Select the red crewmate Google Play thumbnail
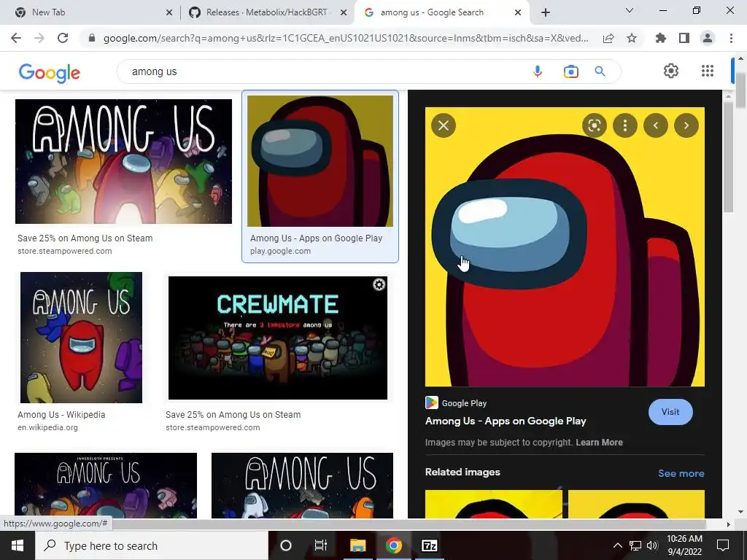 pyautogui.click(x=320, y=161)
